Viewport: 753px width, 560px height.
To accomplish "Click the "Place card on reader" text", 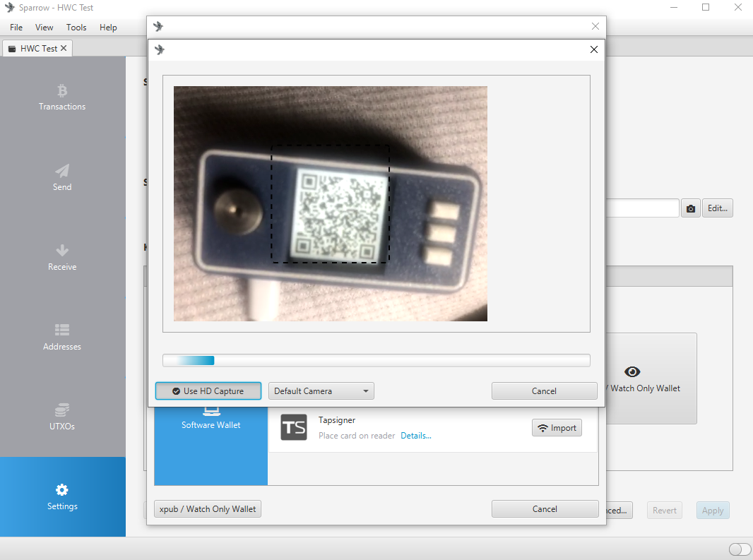I will click(357, 436).
